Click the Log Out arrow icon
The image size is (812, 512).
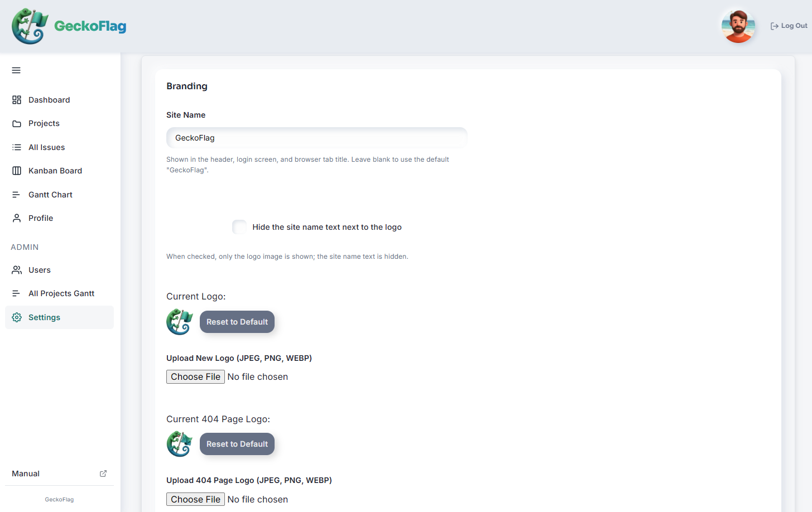click(x=775, y=26)
